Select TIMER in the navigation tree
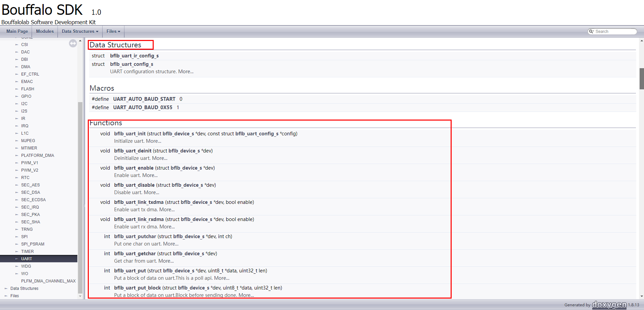Viewport: 644px width, 310px height. point(27,252)
